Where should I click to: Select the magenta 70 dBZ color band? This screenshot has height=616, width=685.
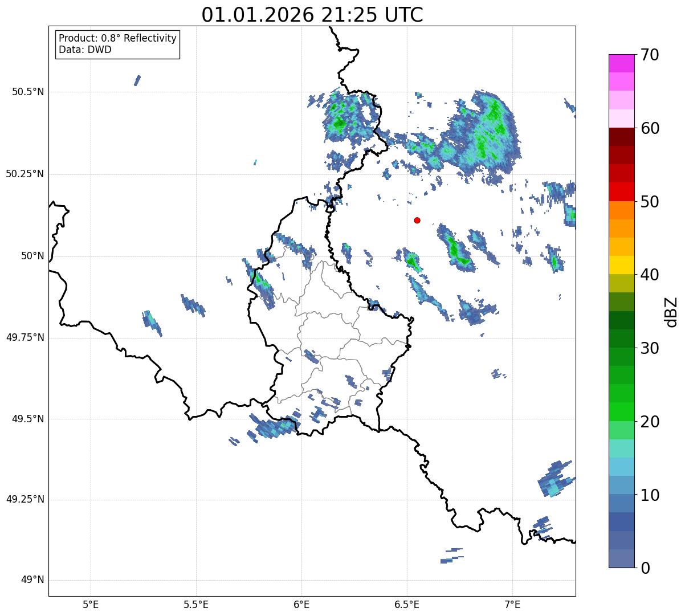[621, 63]
